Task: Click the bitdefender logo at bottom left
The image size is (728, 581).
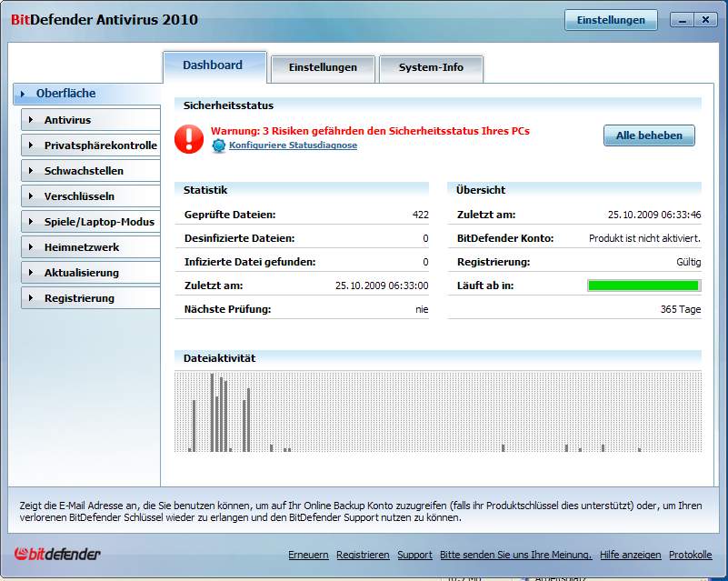Action: [57, 553]
